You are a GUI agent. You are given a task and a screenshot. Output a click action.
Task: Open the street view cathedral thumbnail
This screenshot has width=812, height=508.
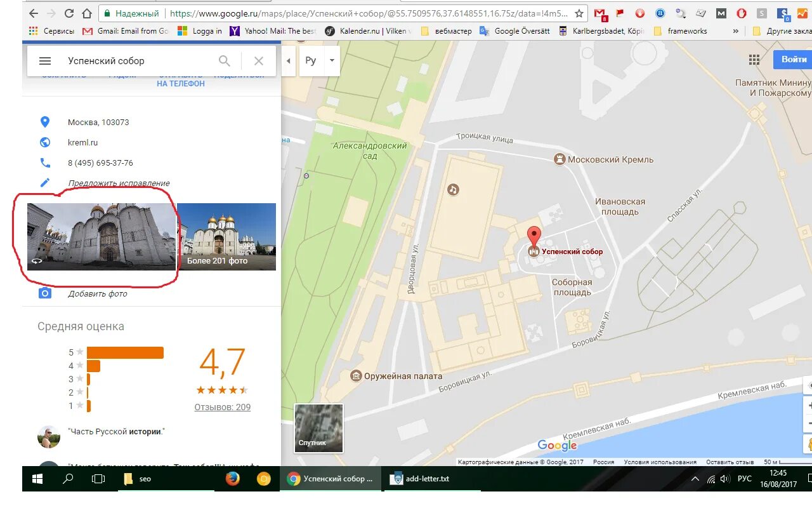(x=101, y=237)
